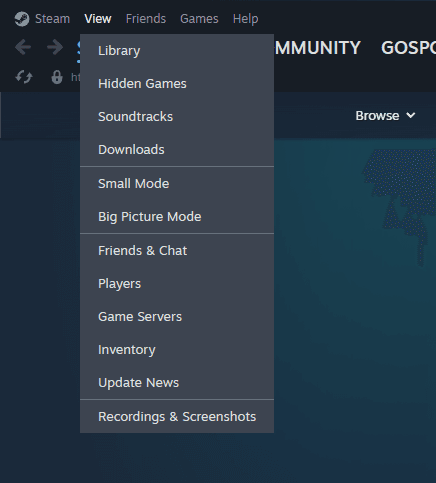
Task: Open Recordings & Screenshots
Action: pyautogui.click(x=177, y=417)
